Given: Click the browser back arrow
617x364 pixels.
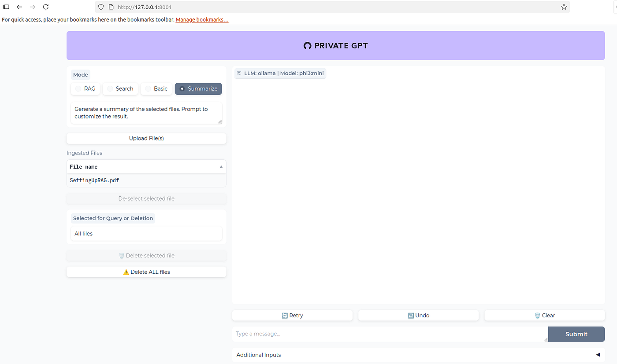Looking at the screenshot, I should tap(19, 7).
